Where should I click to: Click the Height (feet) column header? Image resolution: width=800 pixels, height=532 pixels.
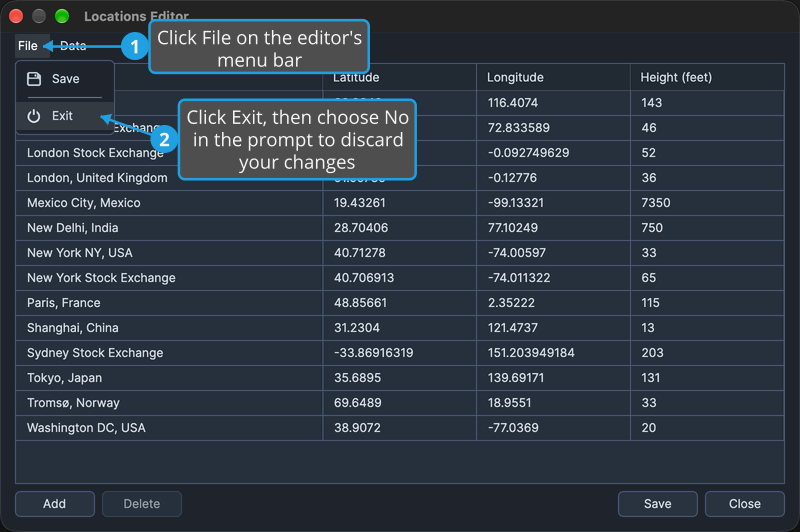[707, 78]
